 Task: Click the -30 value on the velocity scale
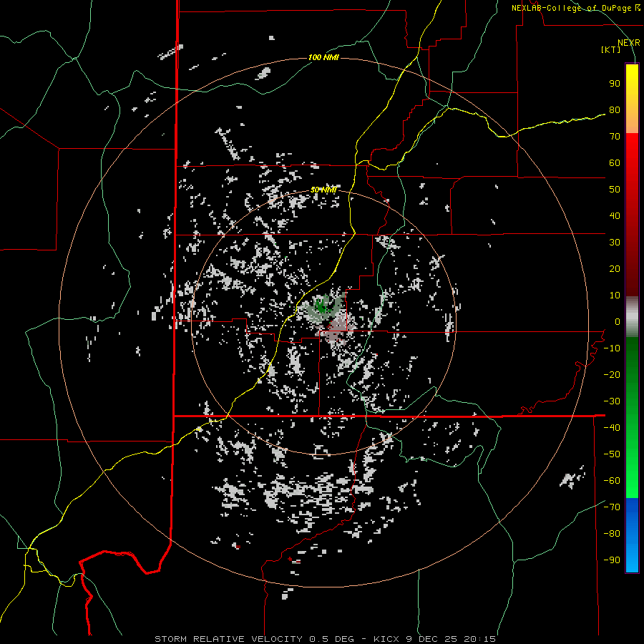[612, 401]
